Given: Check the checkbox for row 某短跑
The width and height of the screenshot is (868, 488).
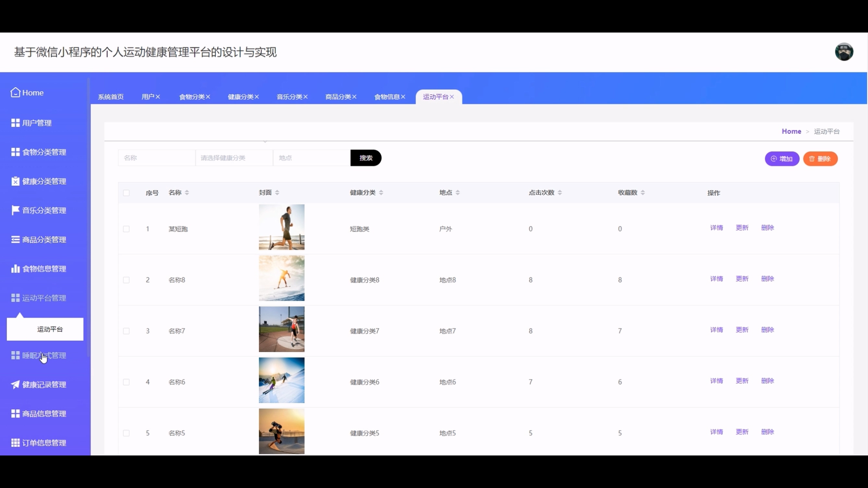Looking at the screenshot, I should tap(127, 229).
